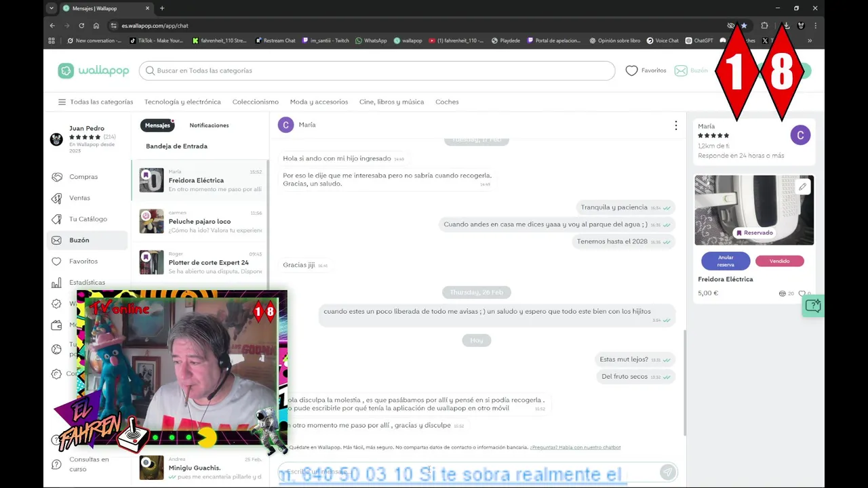Image resolution: width=868 pixels, height=488 pixels.
Task: Open the Compras section icon
Action: click(x=57, y=177)
